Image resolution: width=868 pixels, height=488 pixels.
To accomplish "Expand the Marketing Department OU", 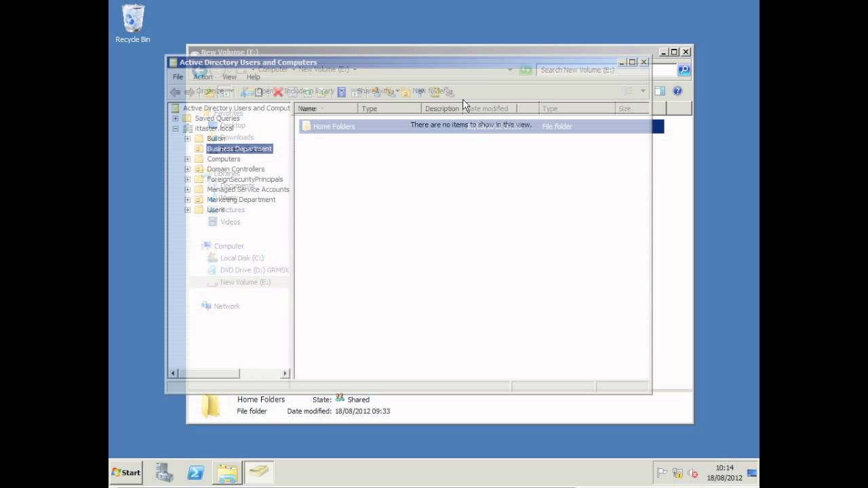I will [x=188, y=199].
